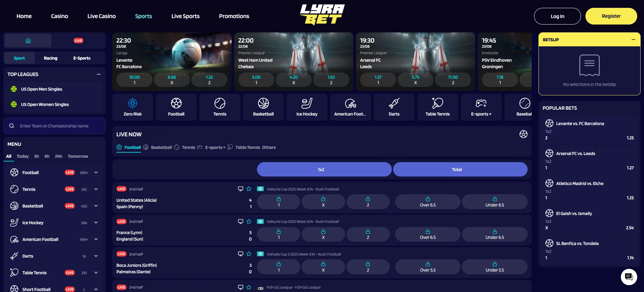The width and height of the screenshot is (644, 292).
Task: Open US Open Men Singles league
Action: 54,89
